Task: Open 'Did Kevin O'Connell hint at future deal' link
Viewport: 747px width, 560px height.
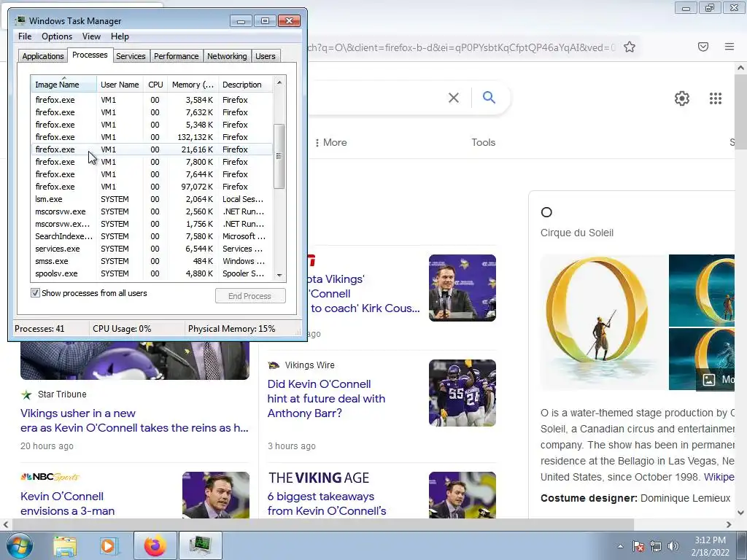Action: [x=326, y=399]
